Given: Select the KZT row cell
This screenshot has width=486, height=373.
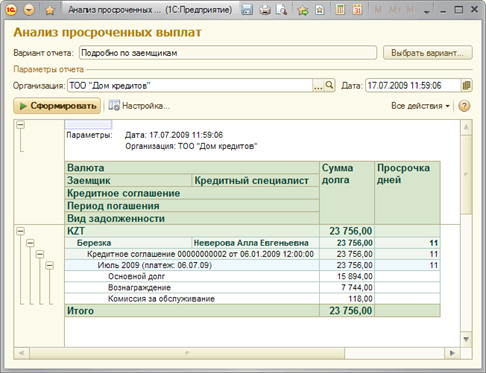Looking at the screenshot, I should [192, 231].
